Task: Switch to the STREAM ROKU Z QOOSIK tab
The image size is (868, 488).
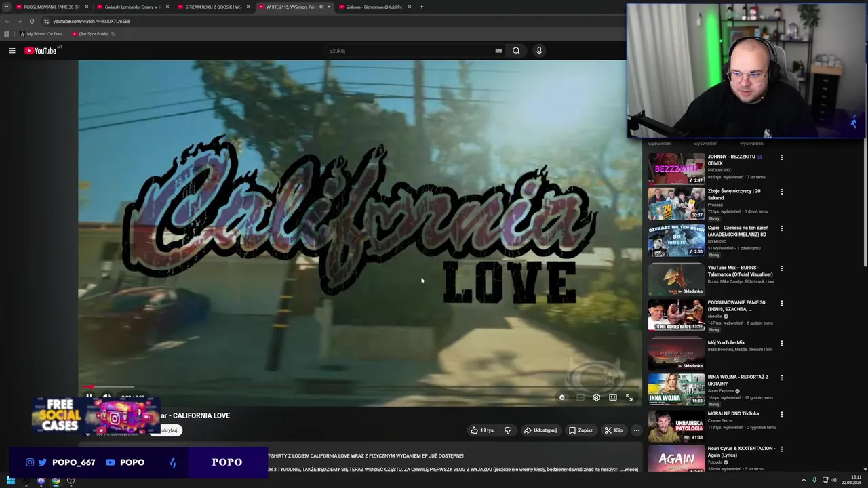Action: (x=212, y=7)
